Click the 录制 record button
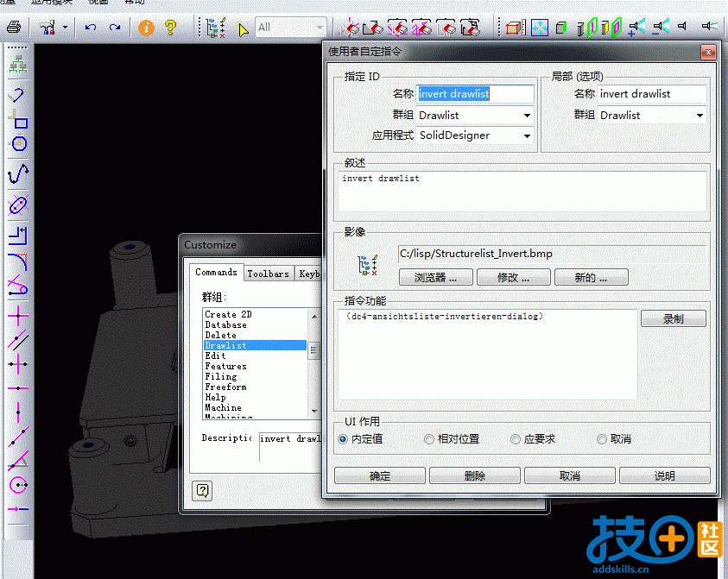This screenshot has height=579, width=728. pos(674,318)
